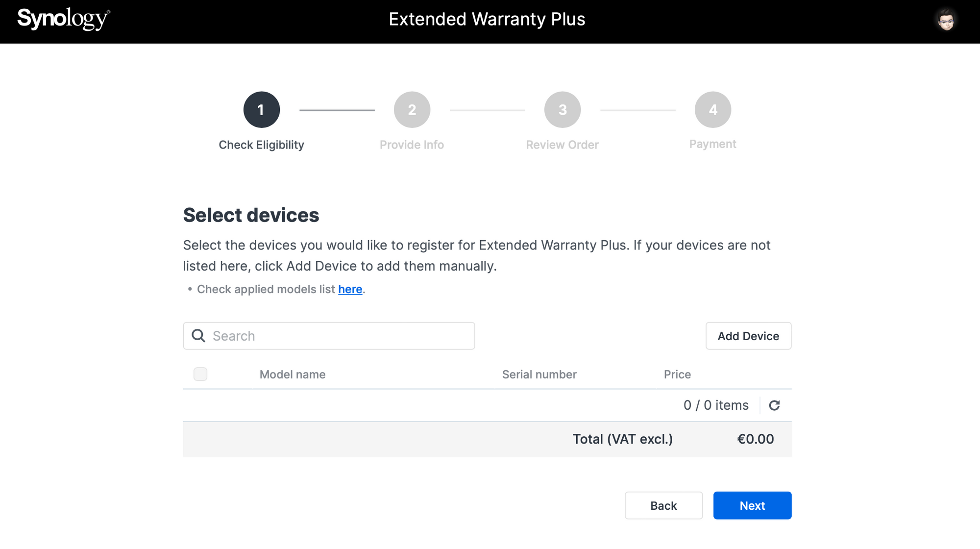Click the refresh device list icon
Screen dimensions: 980x549
click(774, 405)
